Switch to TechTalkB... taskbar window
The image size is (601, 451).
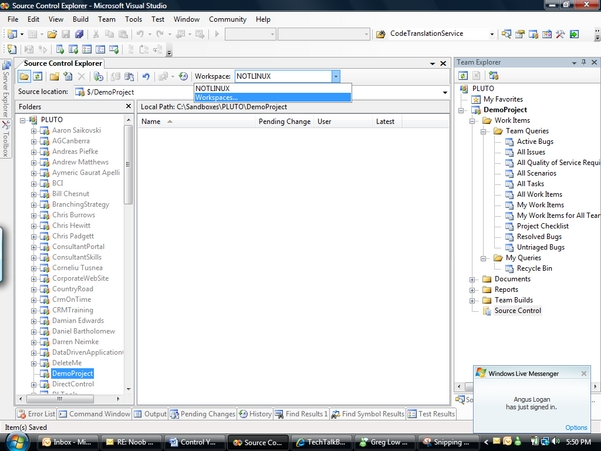(321, 442)
